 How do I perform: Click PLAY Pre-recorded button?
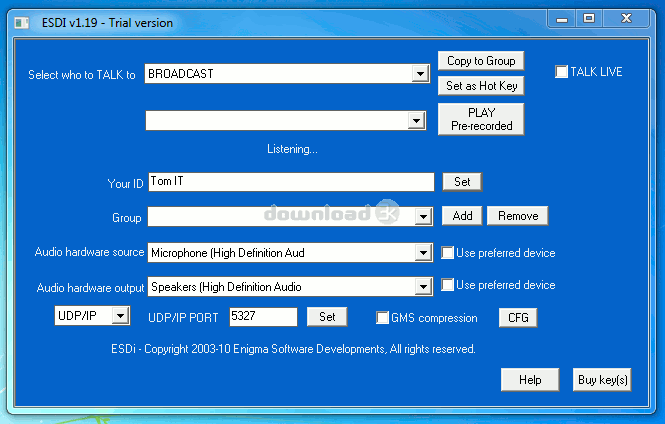point(481,119)
